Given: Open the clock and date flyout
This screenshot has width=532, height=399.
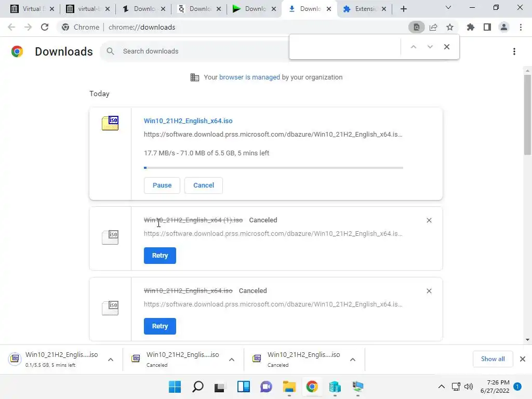Looking at the screenshot, I should tap(495, 387).
